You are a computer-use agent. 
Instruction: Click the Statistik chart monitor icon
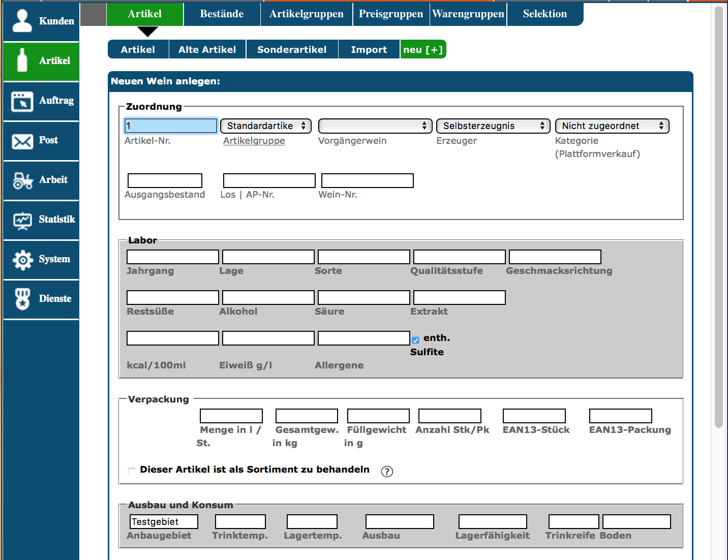[22, 220]
